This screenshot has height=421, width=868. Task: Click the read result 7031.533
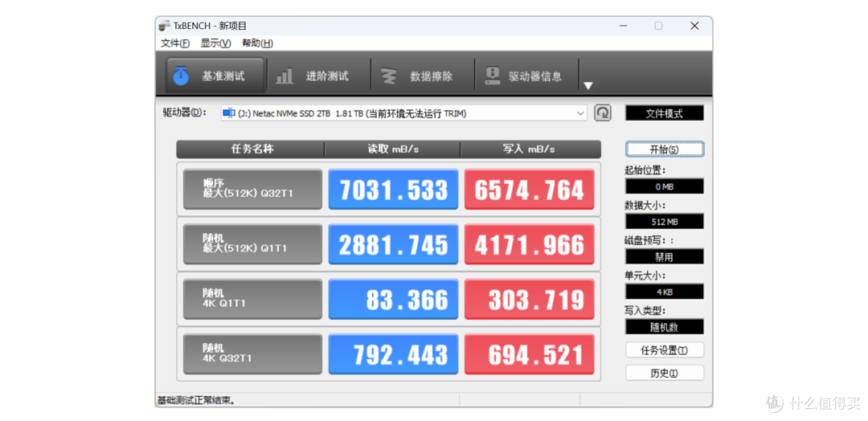coord(393,189)
